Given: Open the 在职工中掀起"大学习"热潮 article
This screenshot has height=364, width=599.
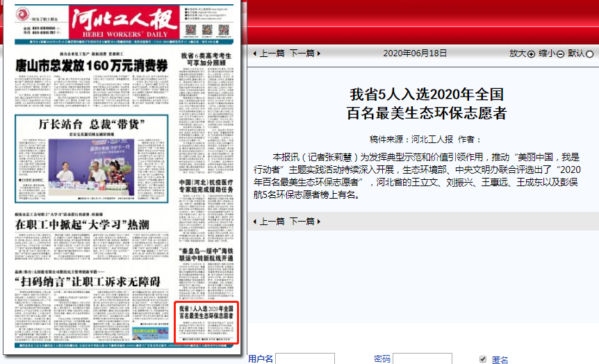Looking at the screenshot, I should tap(82, 225).
